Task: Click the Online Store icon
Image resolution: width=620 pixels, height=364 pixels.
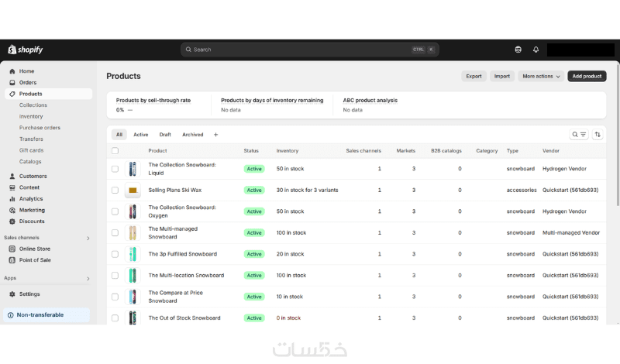Action: pos(12,249)
